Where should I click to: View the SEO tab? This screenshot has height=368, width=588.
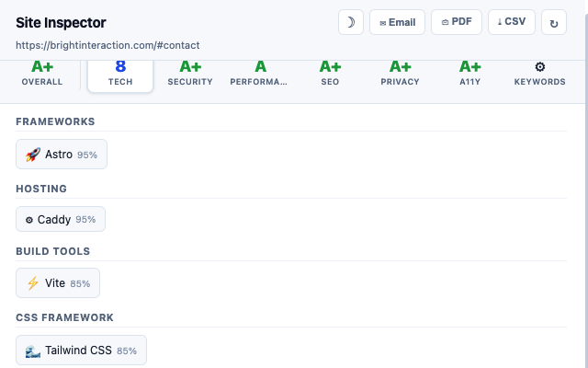tap(330, 74)
